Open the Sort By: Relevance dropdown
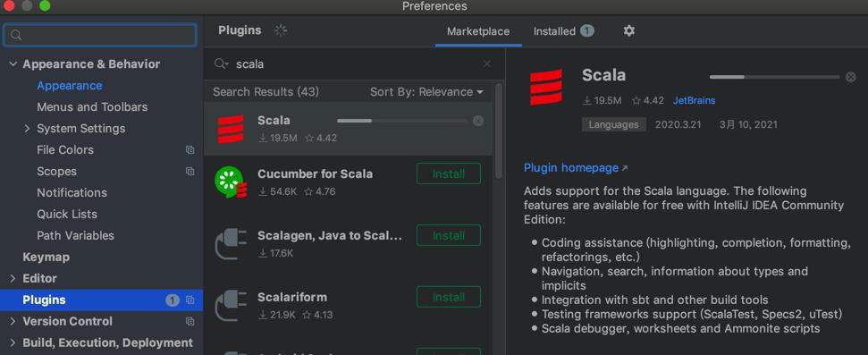 [426, 92]
